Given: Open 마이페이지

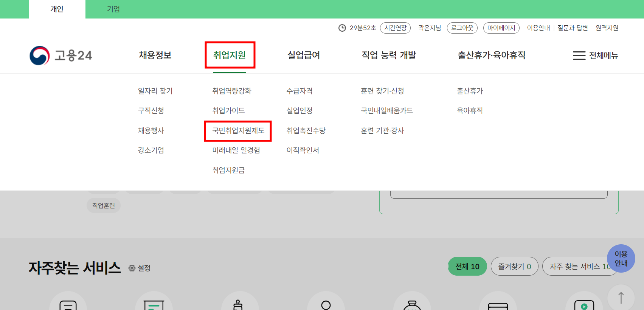Looking at the screenshot, I should [x=501, y=28].
